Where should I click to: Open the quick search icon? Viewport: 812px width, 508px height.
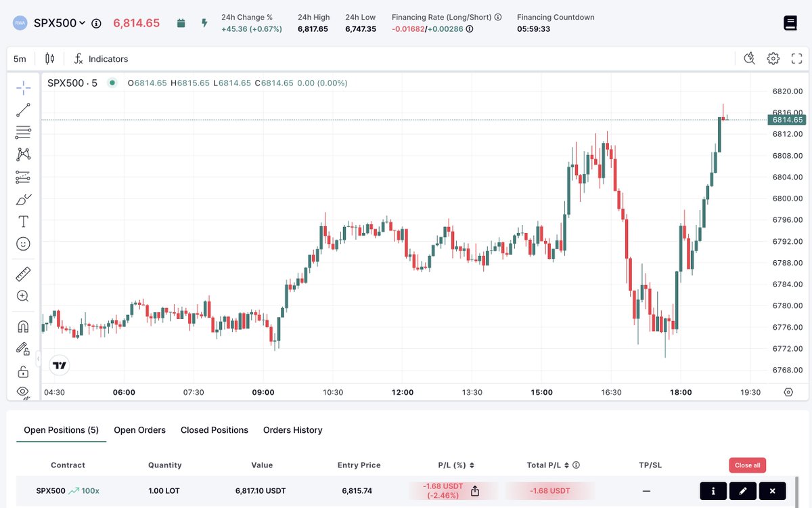(749, 58)
